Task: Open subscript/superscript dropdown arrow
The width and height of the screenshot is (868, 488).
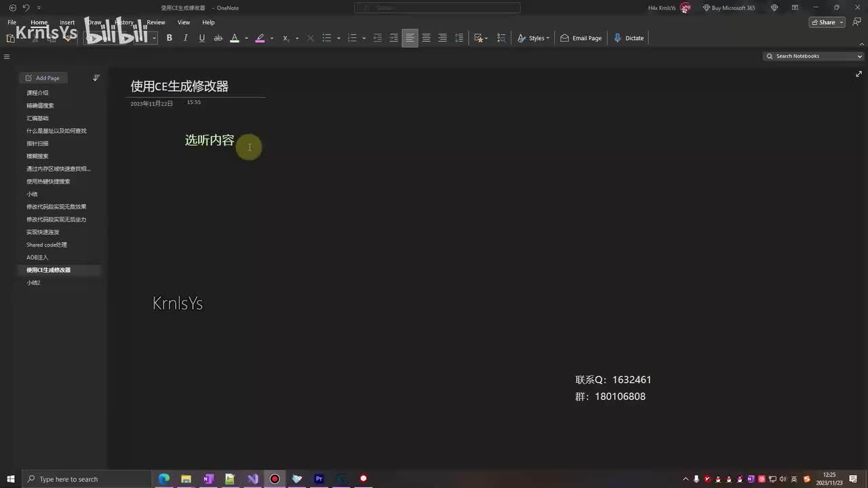Action: pyautogui.click(x=297, y=38)
